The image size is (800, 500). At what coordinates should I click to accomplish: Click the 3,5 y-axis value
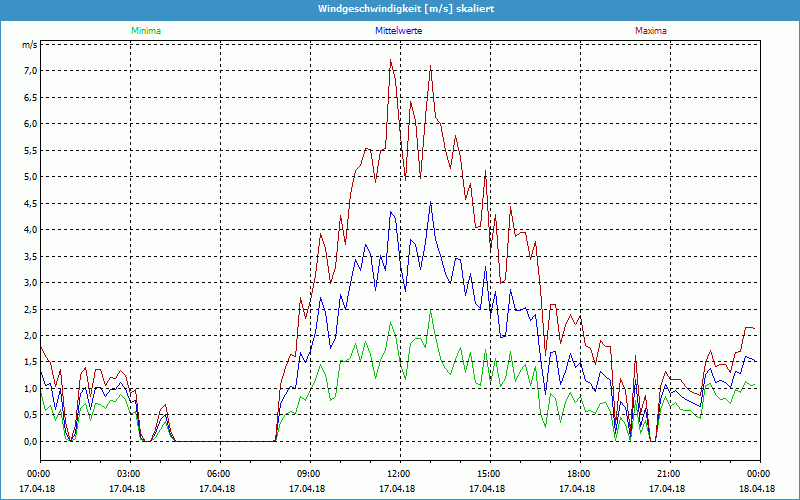point(31,256)
